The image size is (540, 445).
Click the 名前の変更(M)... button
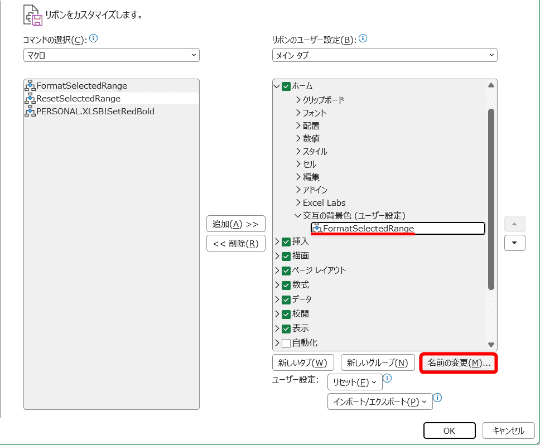[x=458, y=363]
